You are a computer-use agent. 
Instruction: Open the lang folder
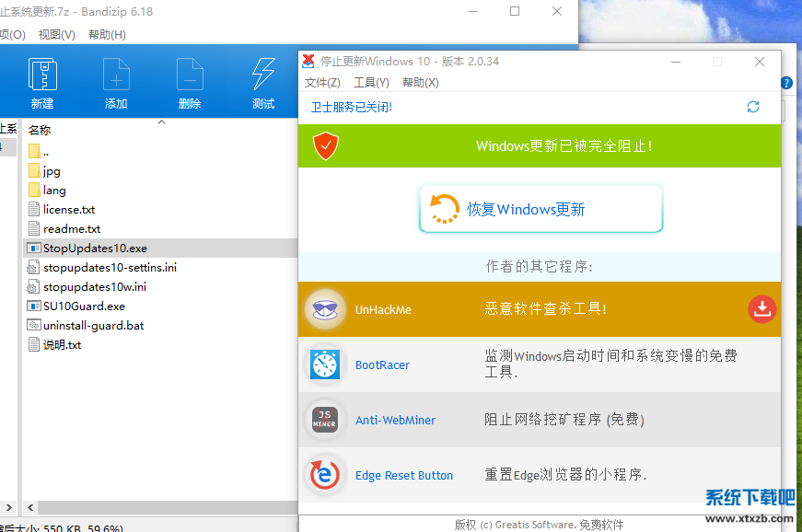click(x=54, y=191)
